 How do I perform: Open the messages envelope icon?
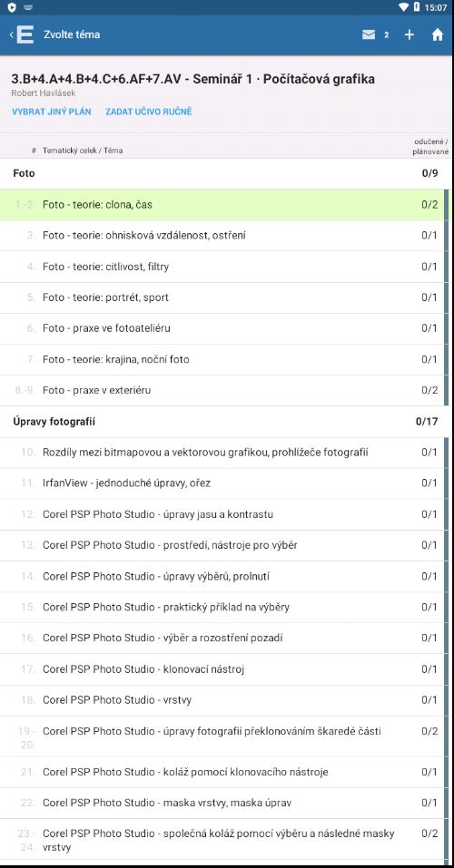point(369,34)
